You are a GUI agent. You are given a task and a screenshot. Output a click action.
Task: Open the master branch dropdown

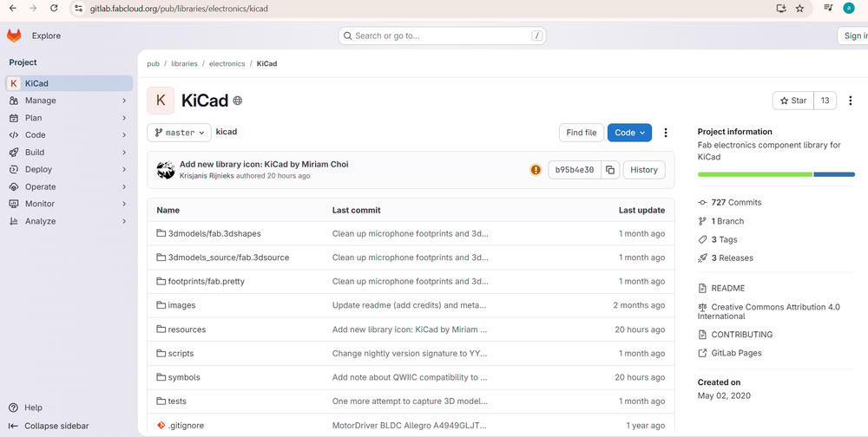pos(180,133)
